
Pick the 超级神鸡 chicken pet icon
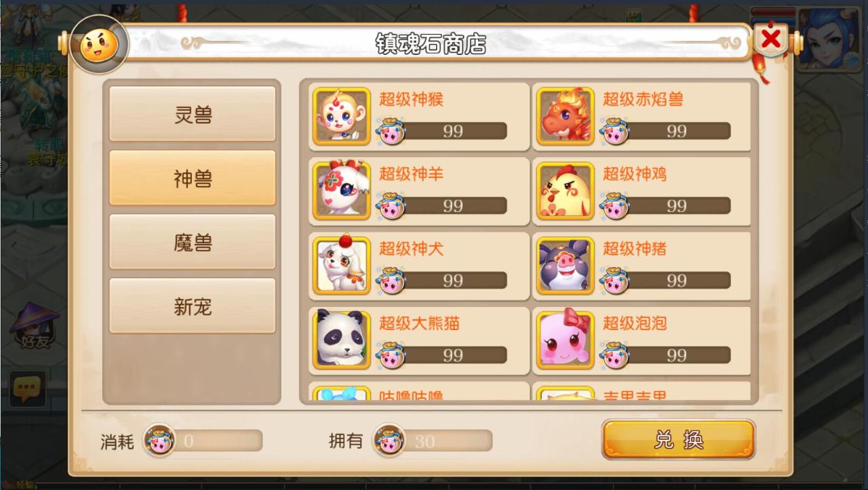566,191
